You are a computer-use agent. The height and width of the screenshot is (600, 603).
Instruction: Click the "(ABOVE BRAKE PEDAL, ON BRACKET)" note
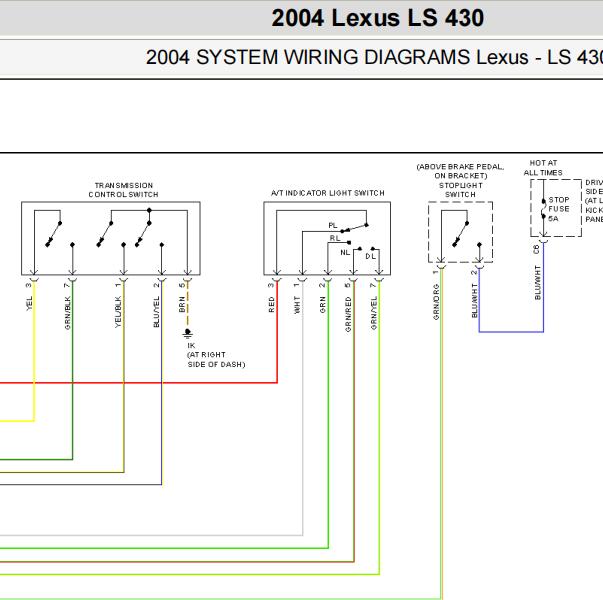click(460, 171)
